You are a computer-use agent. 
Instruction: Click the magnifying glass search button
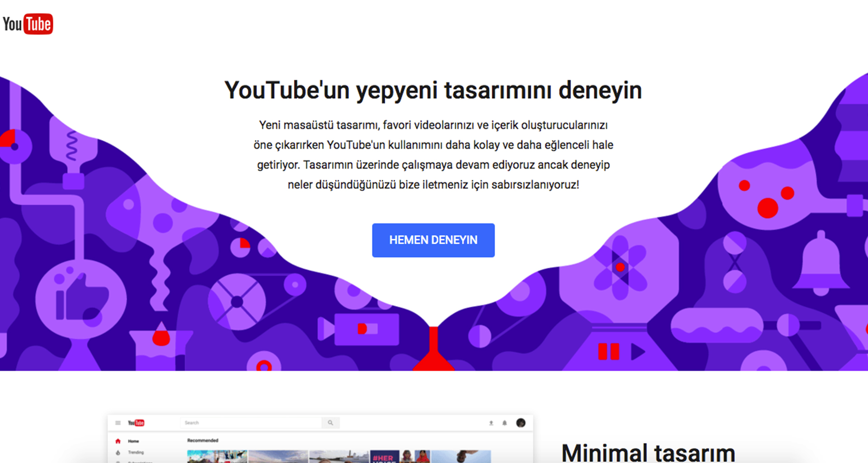[x=330, y=423]
